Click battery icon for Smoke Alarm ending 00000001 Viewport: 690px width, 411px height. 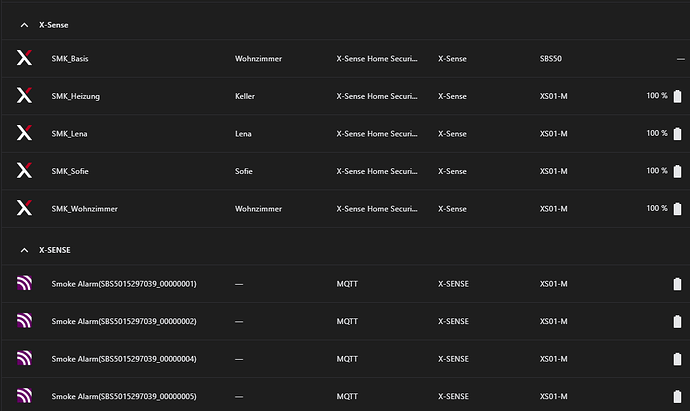click(677, 284)
